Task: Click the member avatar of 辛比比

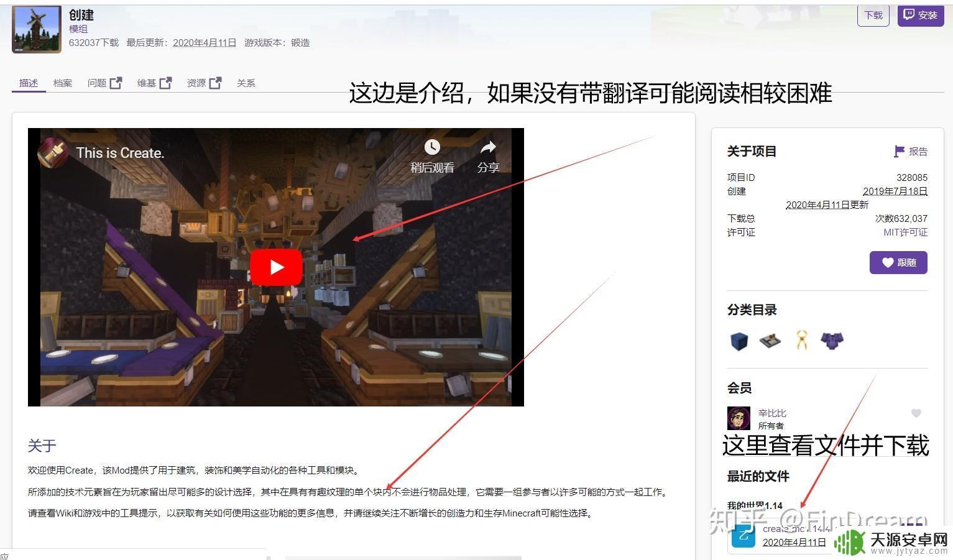Action: point(739,418)
